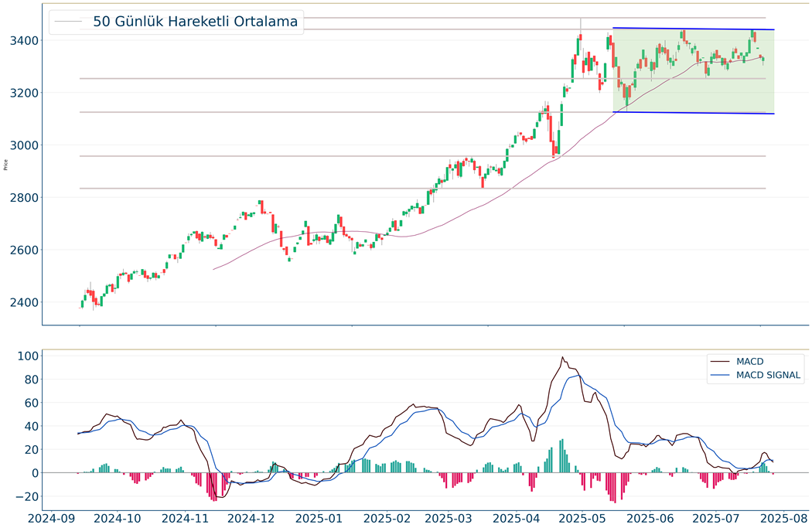Click the 3400 price axis label
Viewport: 812px width, 528px height.
click(23, 40)
